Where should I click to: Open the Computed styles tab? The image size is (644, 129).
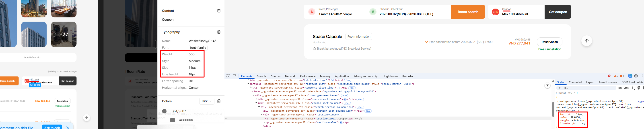[575, 82]
